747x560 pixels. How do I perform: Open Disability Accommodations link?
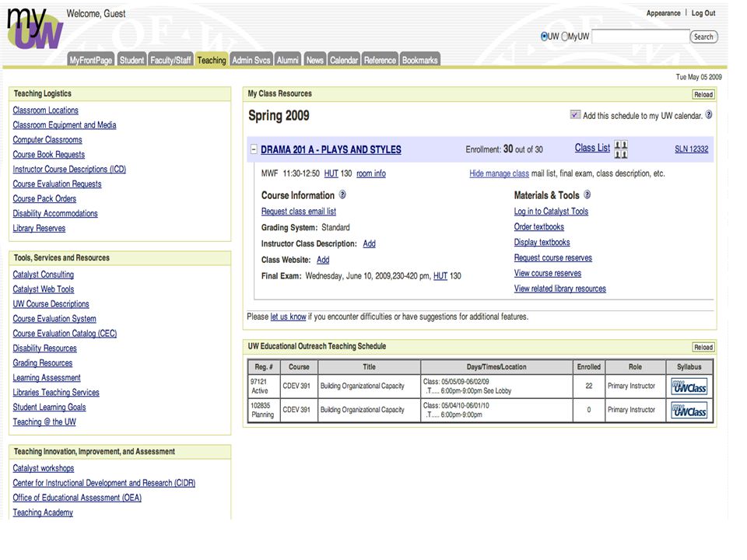click(x=54, y=213)
